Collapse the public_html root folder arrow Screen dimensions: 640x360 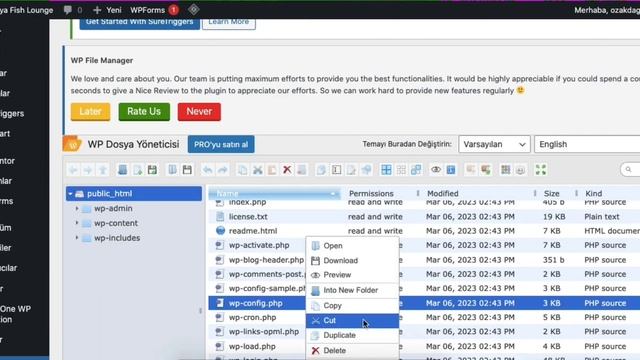70,194
